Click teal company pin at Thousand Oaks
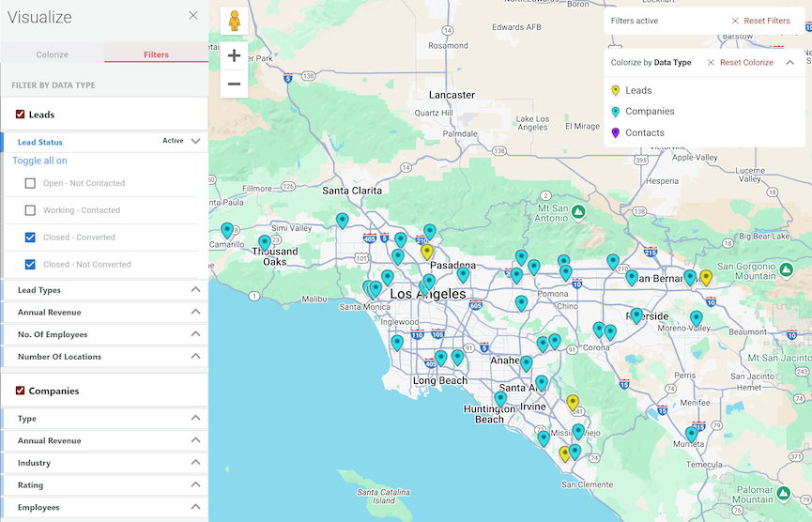The height and width of the screenshot is (522, 812). pyautogui.click(x=265, y=242)
